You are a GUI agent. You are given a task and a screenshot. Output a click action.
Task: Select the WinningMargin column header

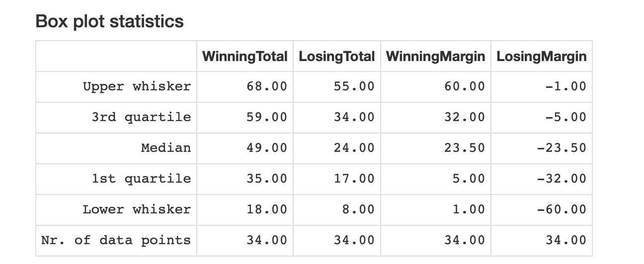(x=435, y=56)
